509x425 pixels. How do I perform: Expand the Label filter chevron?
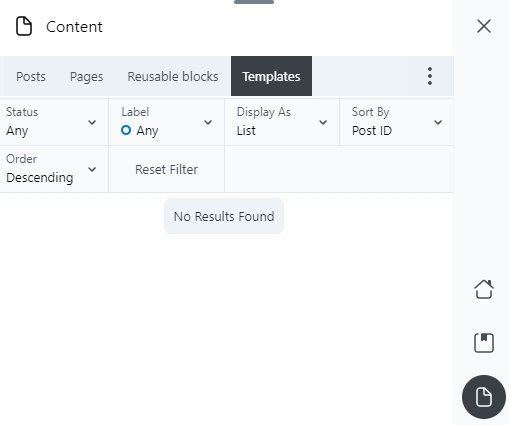pos(208,122)
